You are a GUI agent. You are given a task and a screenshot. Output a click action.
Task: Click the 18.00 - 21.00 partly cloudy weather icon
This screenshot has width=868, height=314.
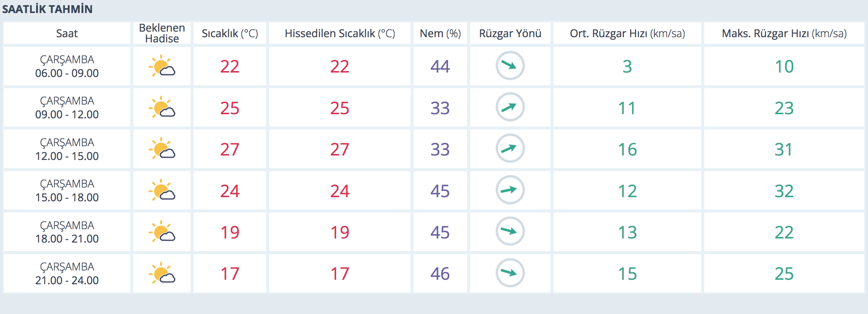tap(162, 231)
